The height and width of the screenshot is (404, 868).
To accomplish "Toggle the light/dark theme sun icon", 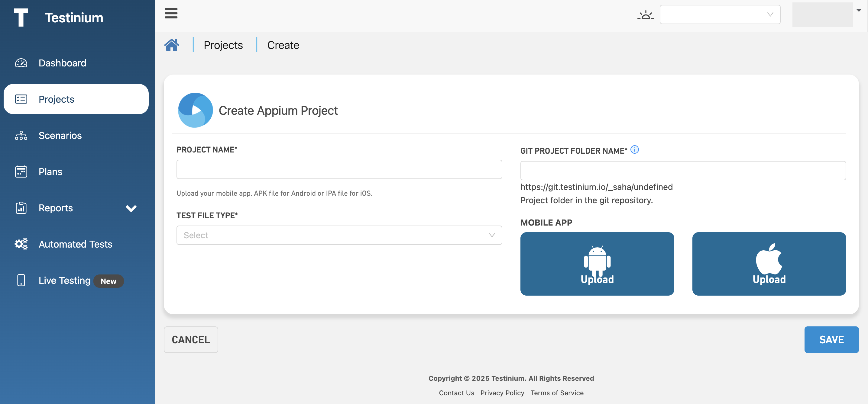I will point(645,15).
